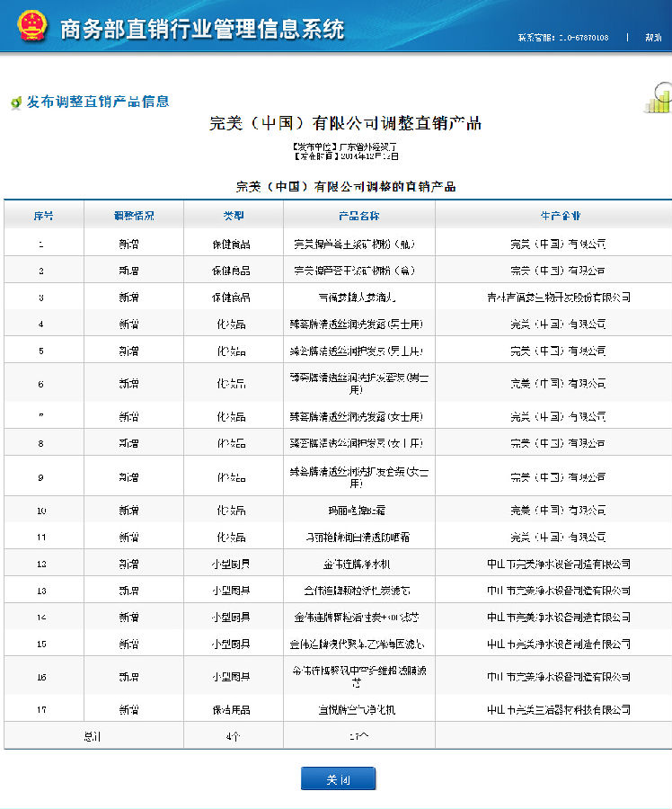Click the green leaf icon beside 发布调整直销产品信息
The height and width of the screenshot is (809, 672).
(16, 102)
